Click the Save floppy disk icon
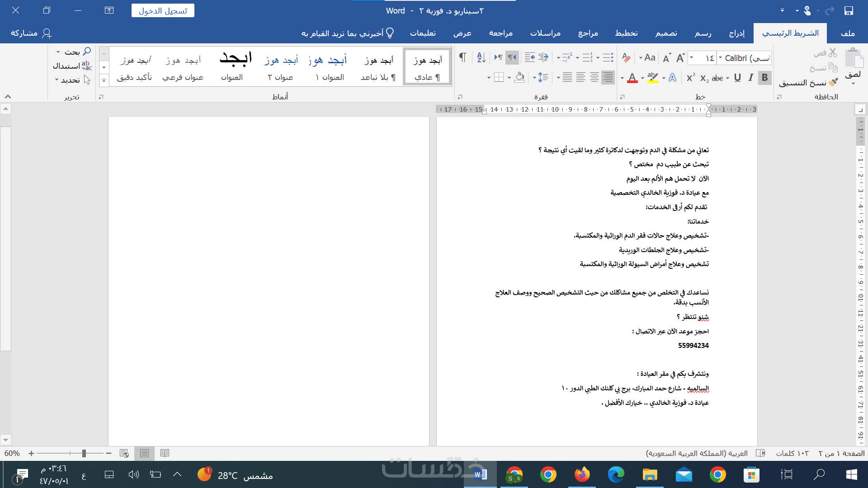This screenshot has height=488, width=868. coord(849,10)
